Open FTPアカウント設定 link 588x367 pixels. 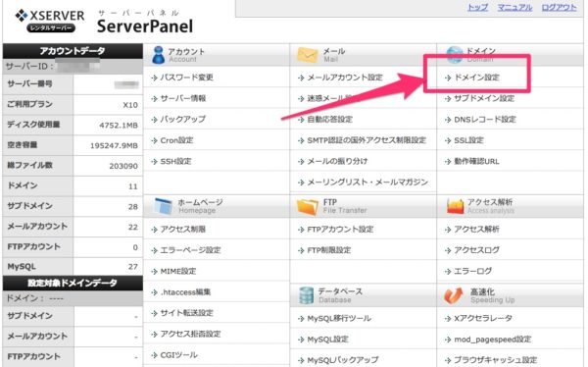(340, 230)
